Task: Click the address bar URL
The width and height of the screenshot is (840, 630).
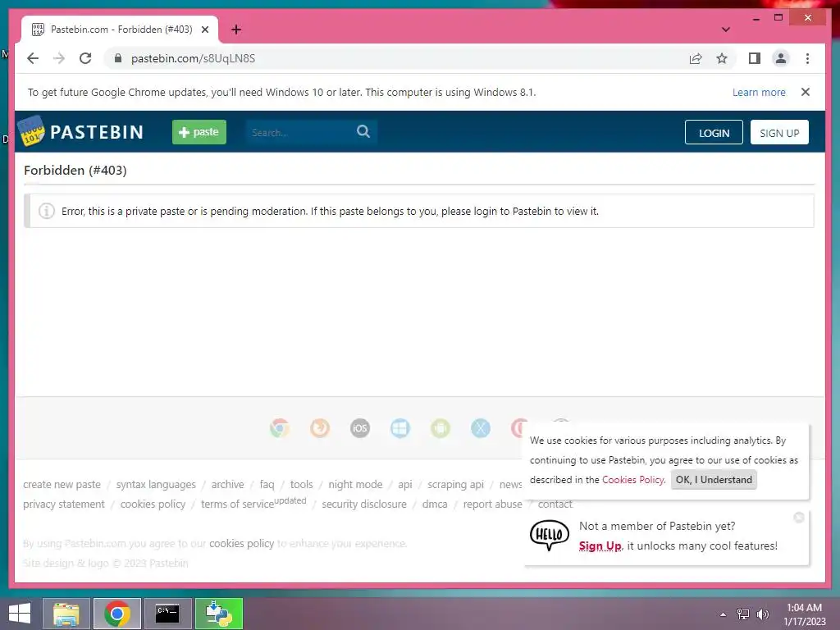Action: pyautogui.click(x=193, y=58)
